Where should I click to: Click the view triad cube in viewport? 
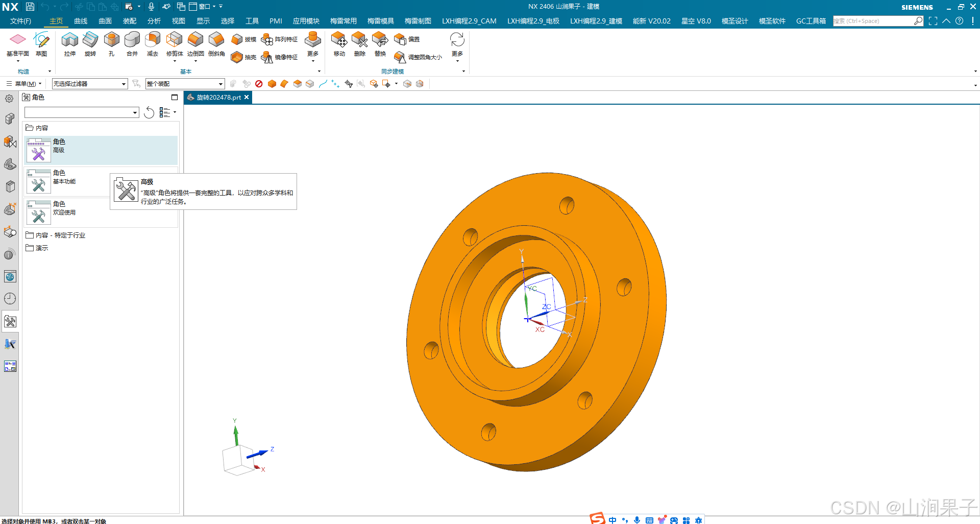tap(238, 460)
